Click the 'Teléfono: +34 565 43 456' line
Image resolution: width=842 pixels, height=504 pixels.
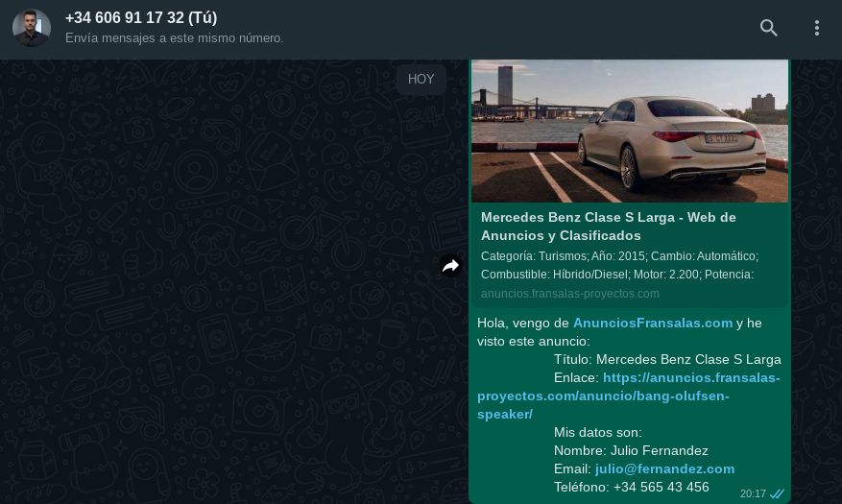[632, 488]
